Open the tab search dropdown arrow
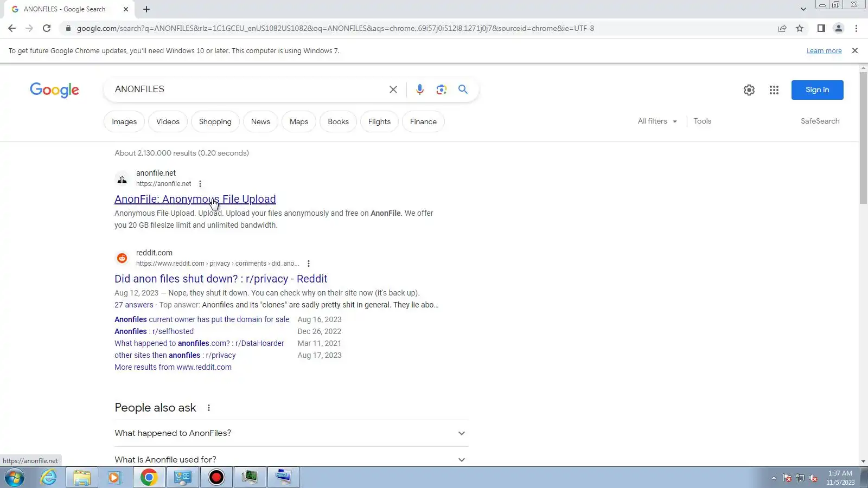868x488 pixels. (803, 9)
